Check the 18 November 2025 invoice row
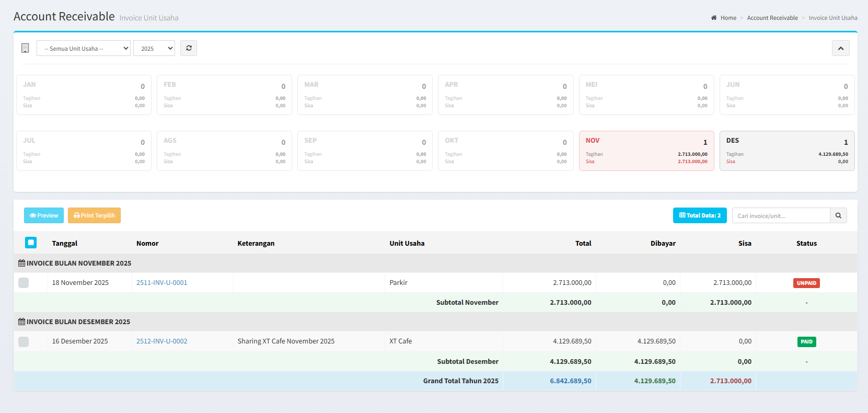Image resolution: width=868 pixels, height=413 pixels. coord(24,283)
